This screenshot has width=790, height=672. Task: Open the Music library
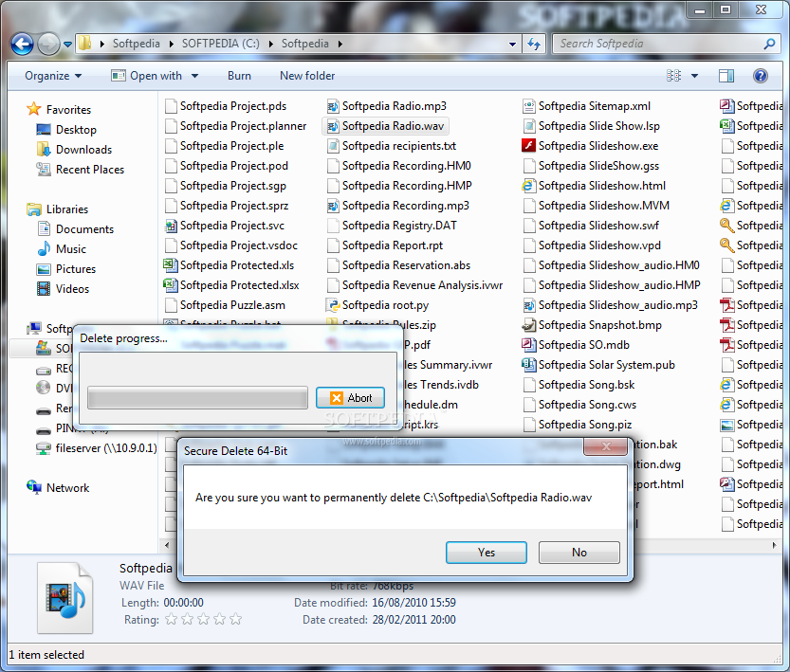61,249
